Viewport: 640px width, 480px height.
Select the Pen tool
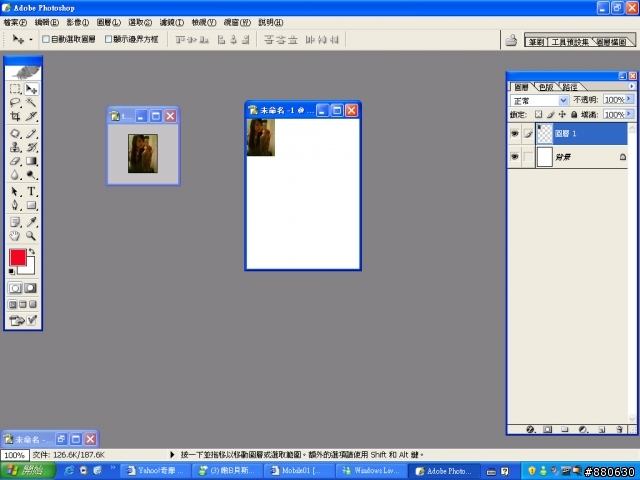click(x=15, y=205)
